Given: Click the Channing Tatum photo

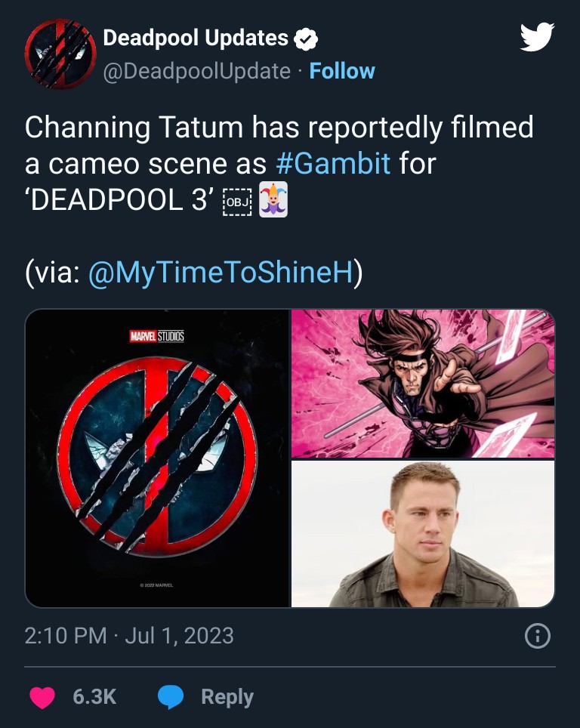Looking at the screenshot, I should [x=423, y=533].
